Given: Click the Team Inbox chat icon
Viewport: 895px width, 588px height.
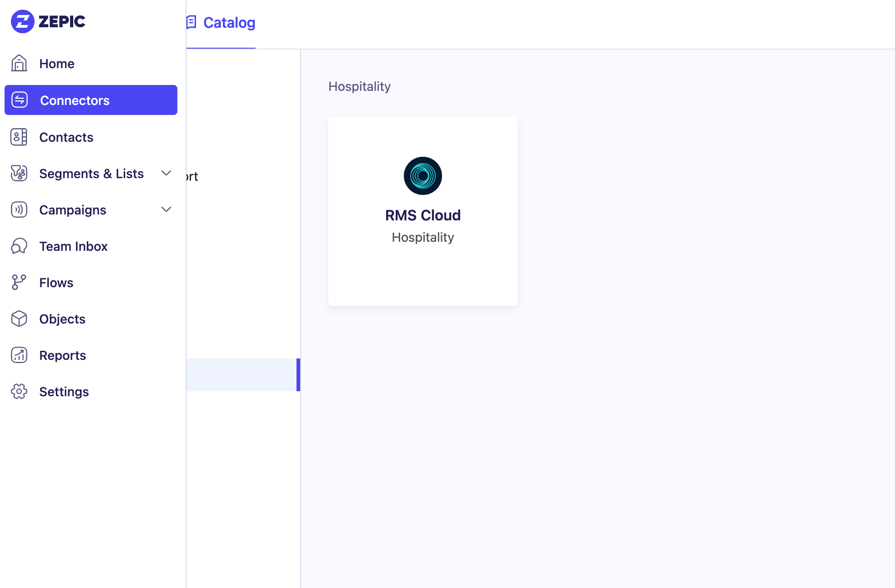Looking at the screenshot, I should click(x=19, y=246).
